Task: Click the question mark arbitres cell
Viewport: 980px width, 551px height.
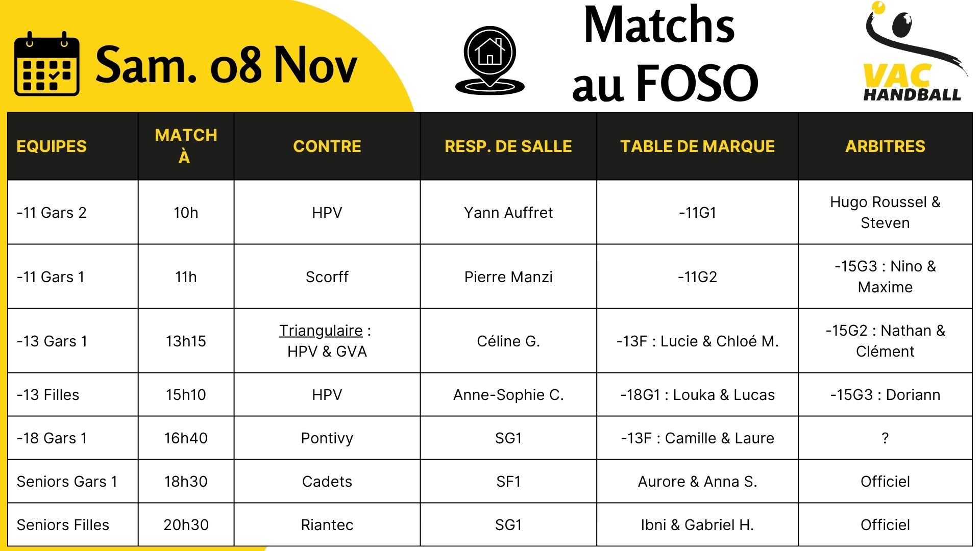Action: [x=885, y=438]
